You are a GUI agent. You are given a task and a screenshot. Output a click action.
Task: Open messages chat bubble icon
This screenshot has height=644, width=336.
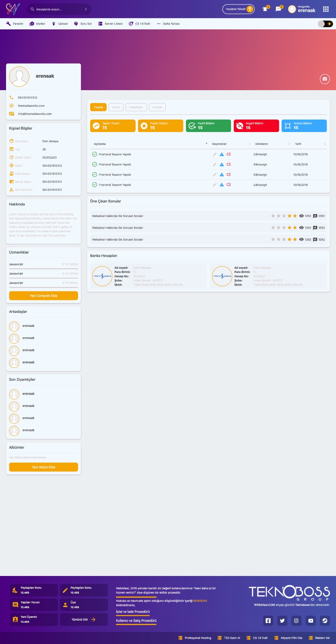278,9
